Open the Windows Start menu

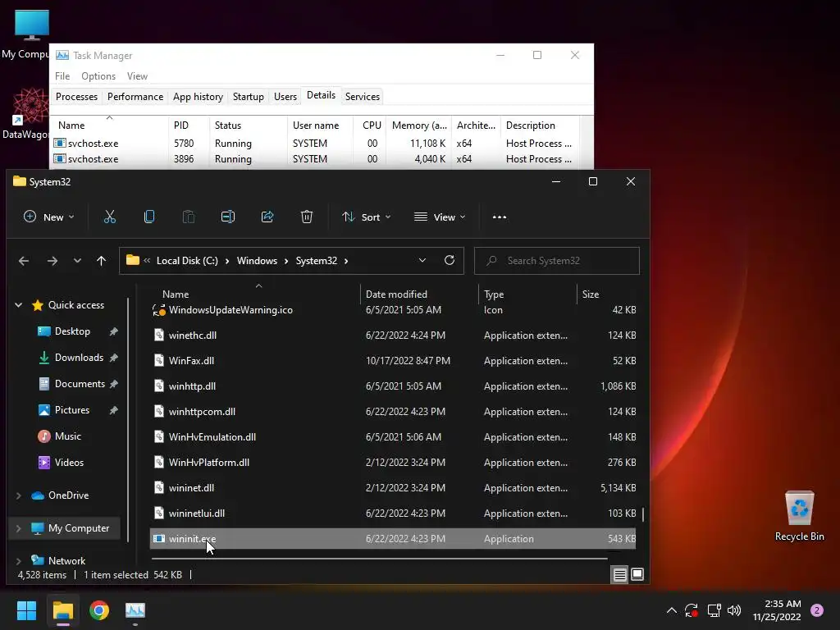[x=26, y=610]
